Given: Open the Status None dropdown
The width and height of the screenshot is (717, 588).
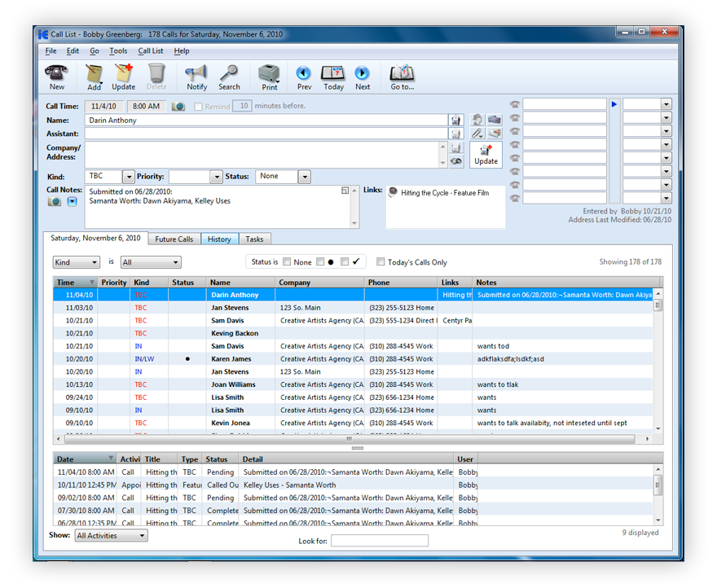Looking at the screenshot, I should pos(305,177).
